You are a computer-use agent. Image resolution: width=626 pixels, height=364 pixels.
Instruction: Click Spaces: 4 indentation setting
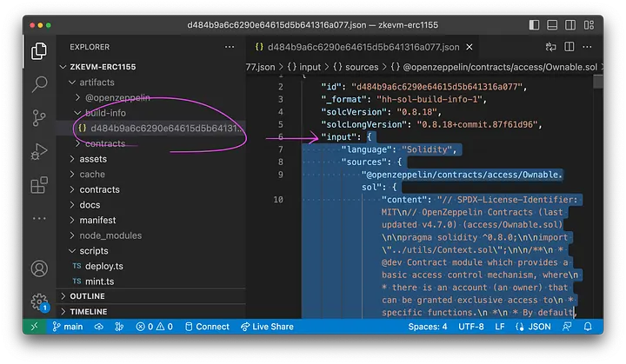(428, 327)
